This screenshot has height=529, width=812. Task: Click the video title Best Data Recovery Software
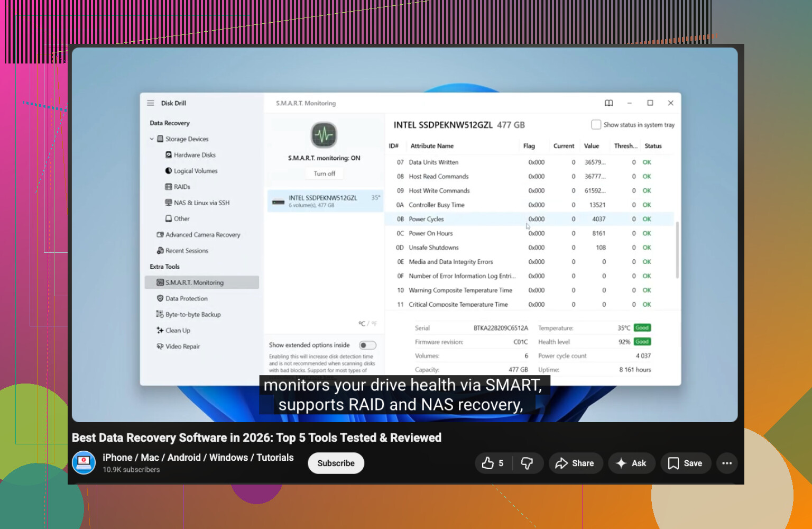coord(256,438)
